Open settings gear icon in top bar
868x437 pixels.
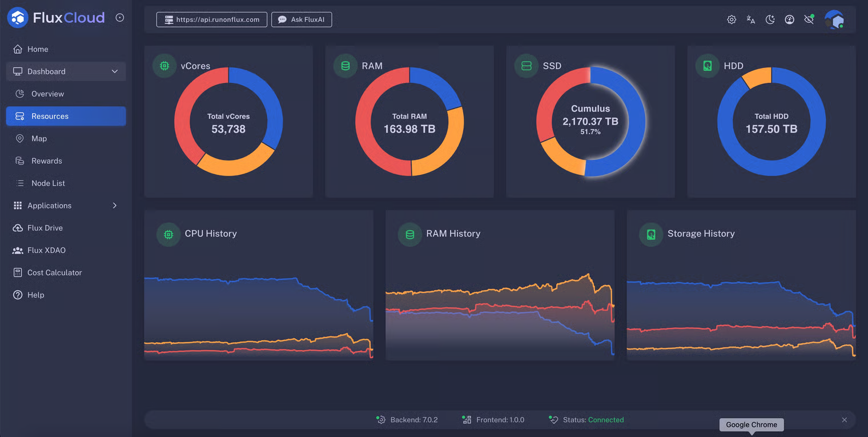(x=732, y=19)
